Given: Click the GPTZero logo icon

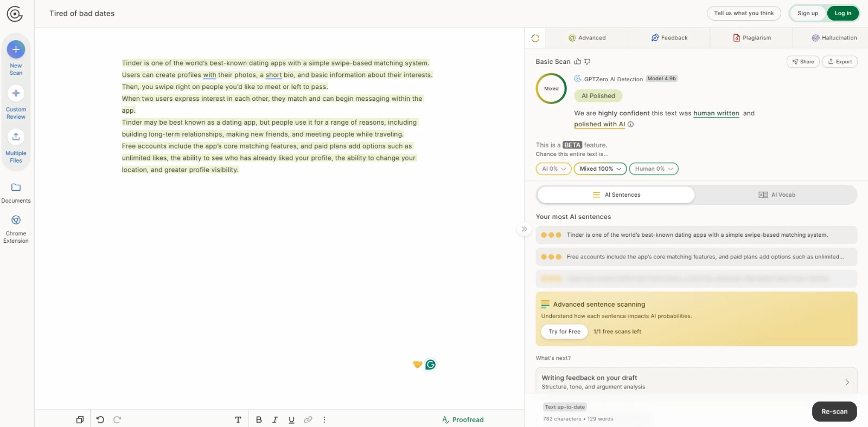Looking at the screenshot, I should [x=15, y=14].
